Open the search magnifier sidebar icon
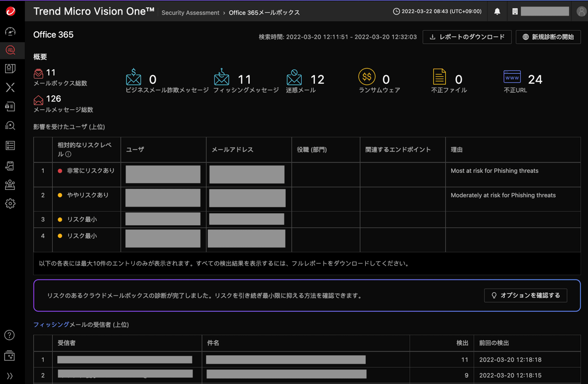The height and width of the screenshot is (384, 588). tap(10, 126)
